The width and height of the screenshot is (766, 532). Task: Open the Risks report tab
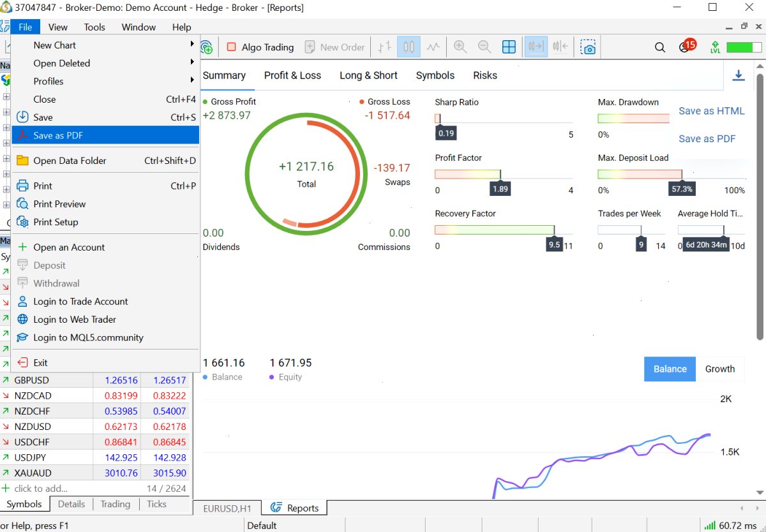(x=485, y=75)
